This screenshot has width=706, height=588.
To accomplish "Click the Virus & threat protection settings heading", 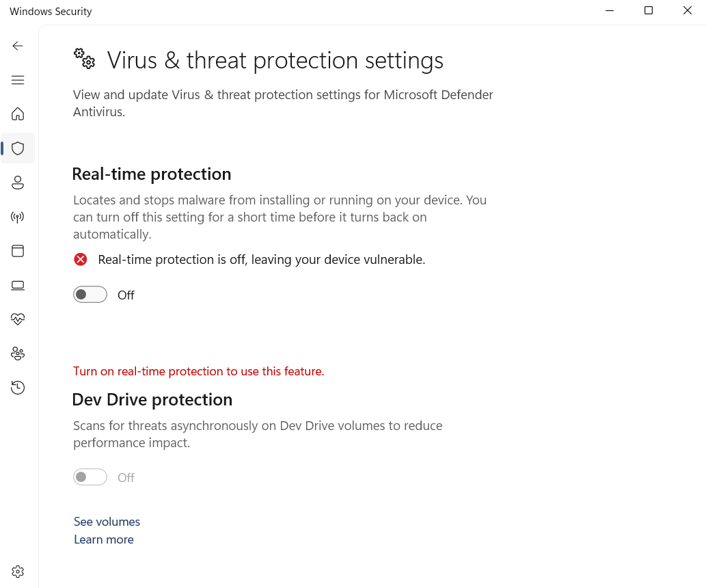I will click(275, 60).
